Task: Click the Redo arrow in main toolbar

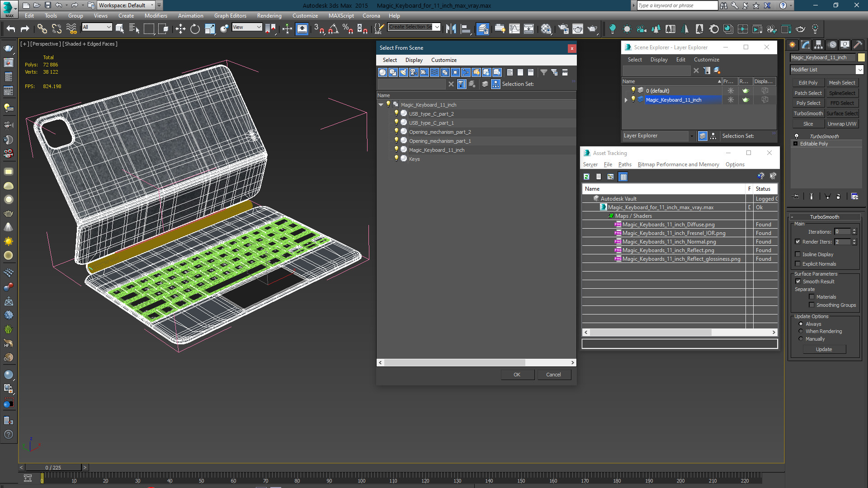Action: [25, 29]
